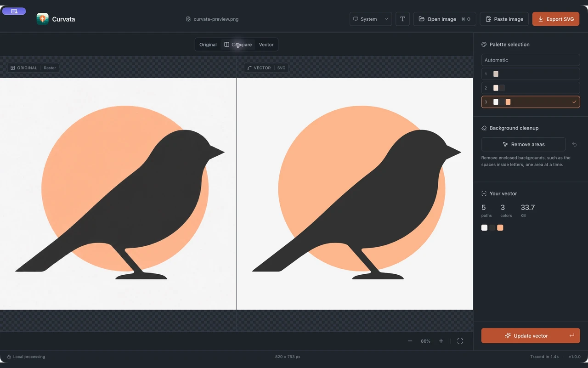This screenshot has width=588, height=368.
Task: Click the image icon on the ORIGINAL badge
Action: click(13, 68)
